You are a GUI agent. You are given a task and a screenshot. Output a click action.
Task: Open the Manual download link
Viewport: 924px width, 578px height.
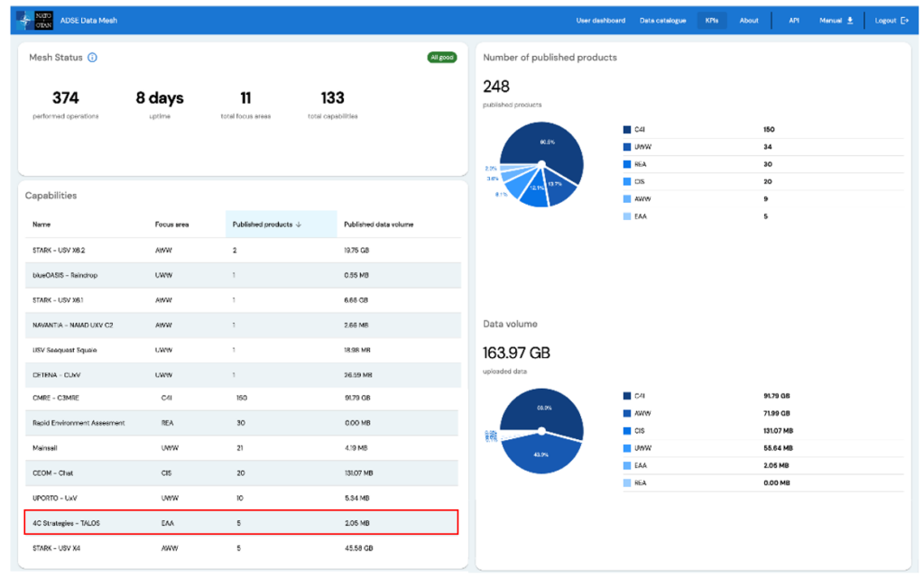click(x=836, y=20)
